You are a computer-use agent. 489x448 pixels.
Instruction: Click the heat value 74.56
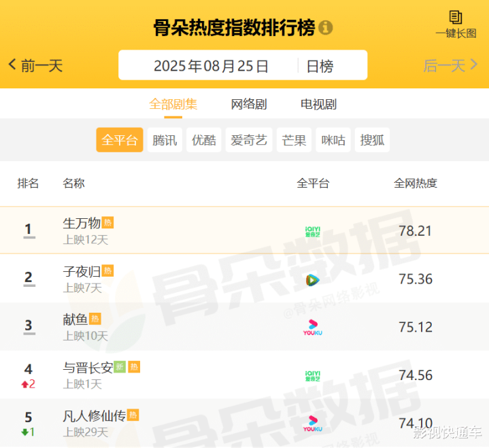coord(416,375)
